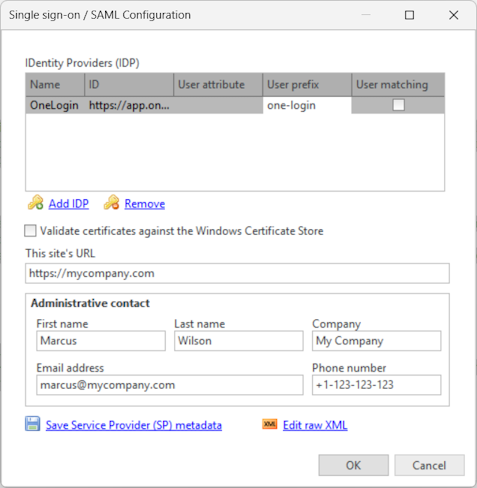
Task: Focus the First name field containing Marcus
Action: tap(101, 341)
